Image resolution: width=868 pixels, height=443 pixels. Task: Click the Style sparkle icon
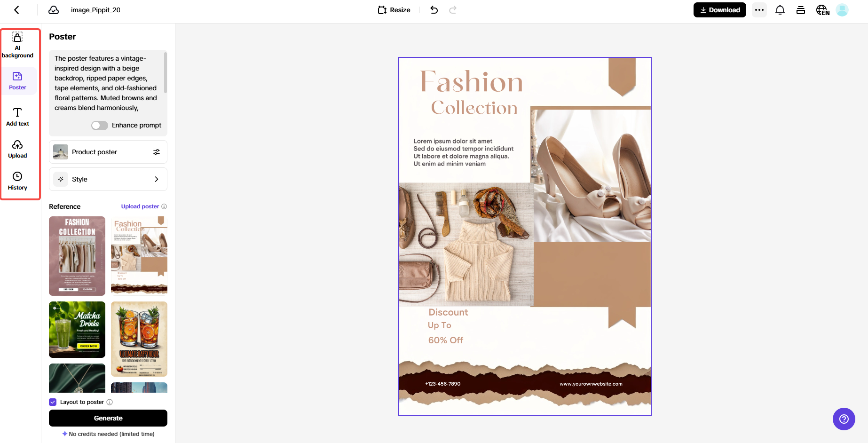click(61, 179)
